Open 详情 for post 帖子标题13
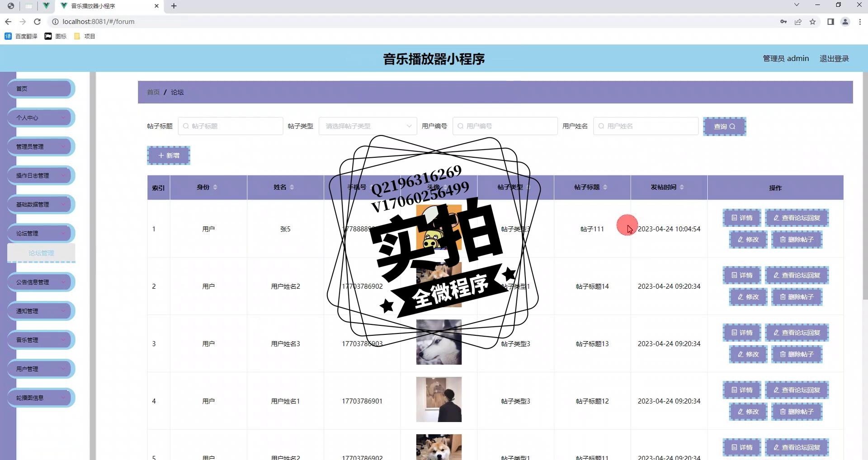The width and height of the screenshot is (868, 460). [742, 333]
